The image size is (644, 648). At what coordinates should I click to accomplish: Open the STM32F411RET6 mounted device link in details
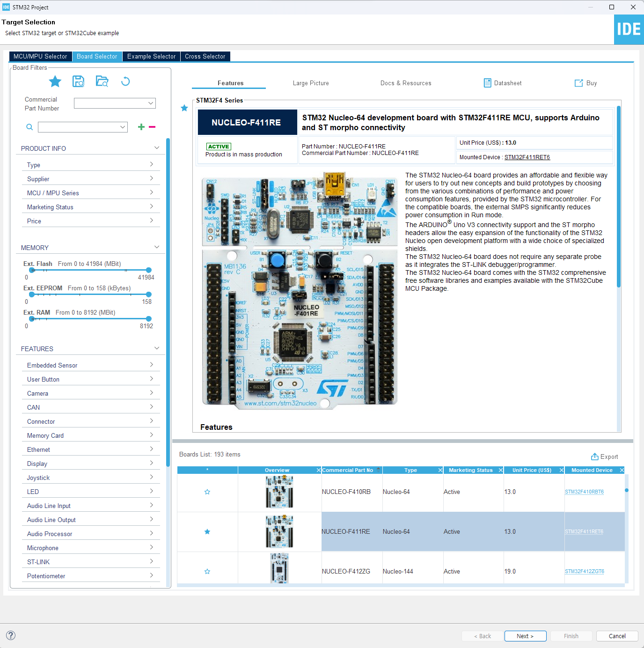point(527,157)
